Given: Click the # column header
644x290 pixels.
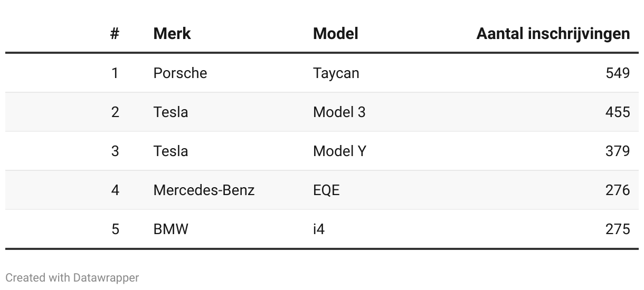Looking at the screenshot, I should (115, 34).
